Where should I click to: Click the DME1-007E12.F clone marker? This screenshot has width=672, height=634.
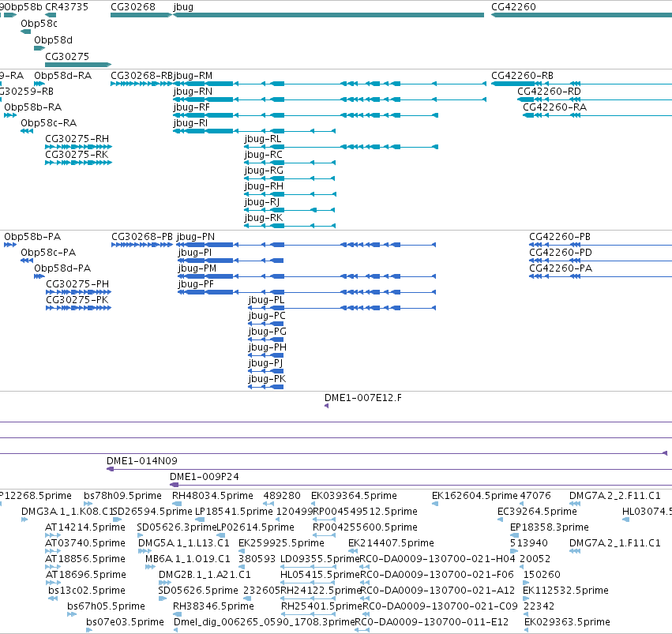pos(327,406)
